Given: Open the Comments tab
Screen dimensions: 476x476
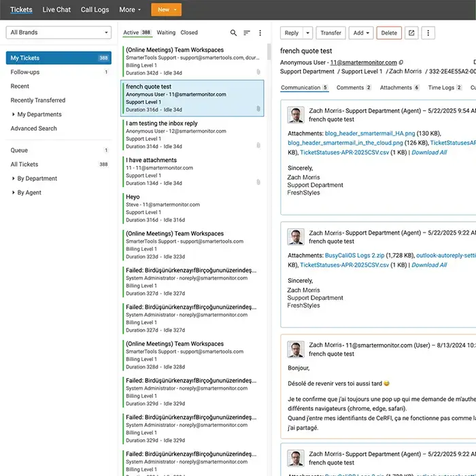Looking at the screenshot, I should (354, 88).
